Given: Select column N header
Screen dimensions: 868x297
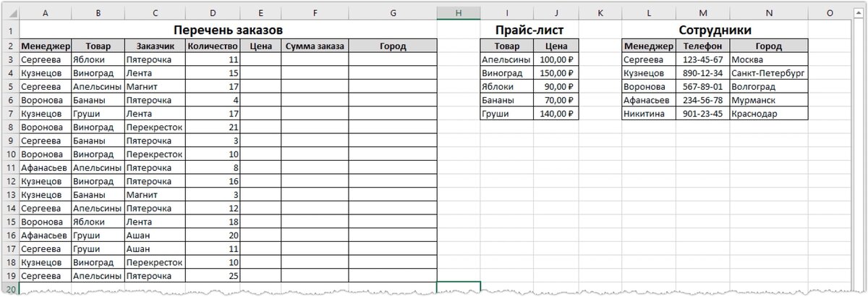Looking at the screenshot, I should point(769,12).
